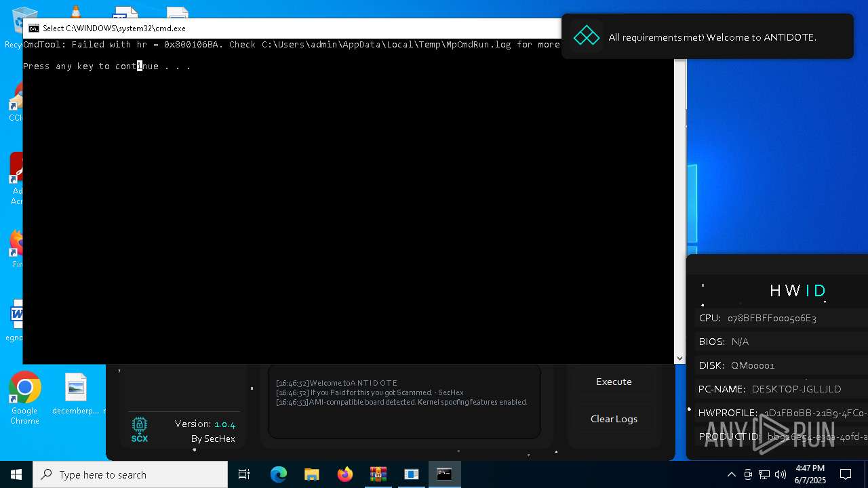Screen dimensions: 868x488
Task: Click the HWID panel heading
Action: pyautogui.click(x=797, y=291)
